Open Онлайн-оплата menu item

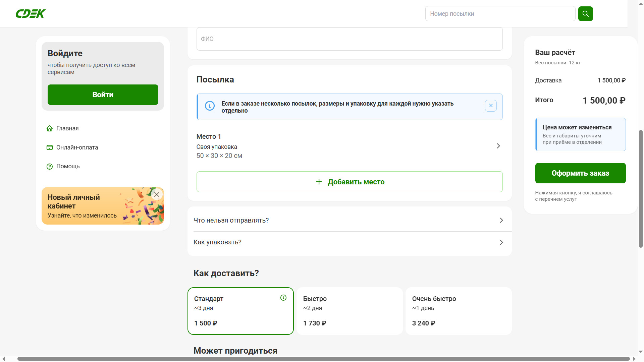click(x=77, y=147)
